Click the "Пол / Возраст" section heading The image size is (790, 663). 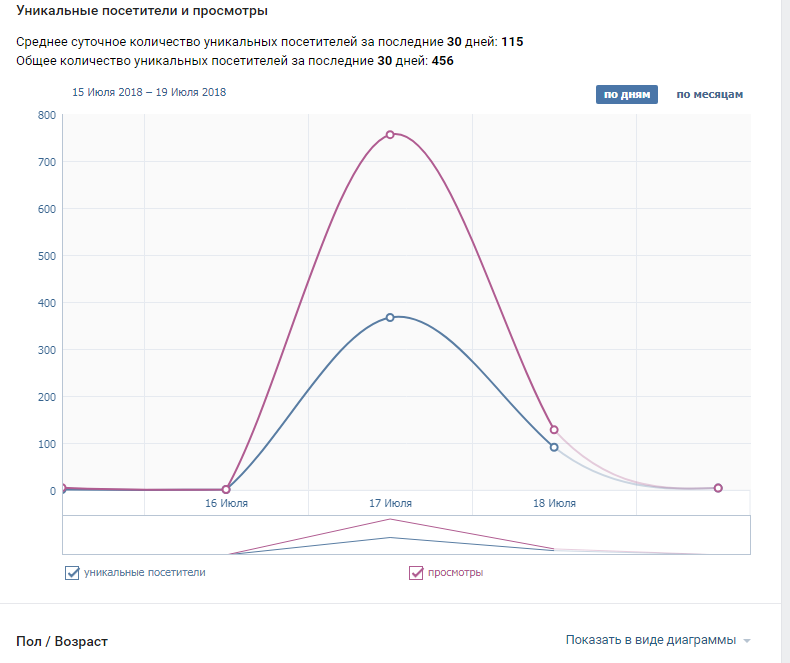point(62,641)
